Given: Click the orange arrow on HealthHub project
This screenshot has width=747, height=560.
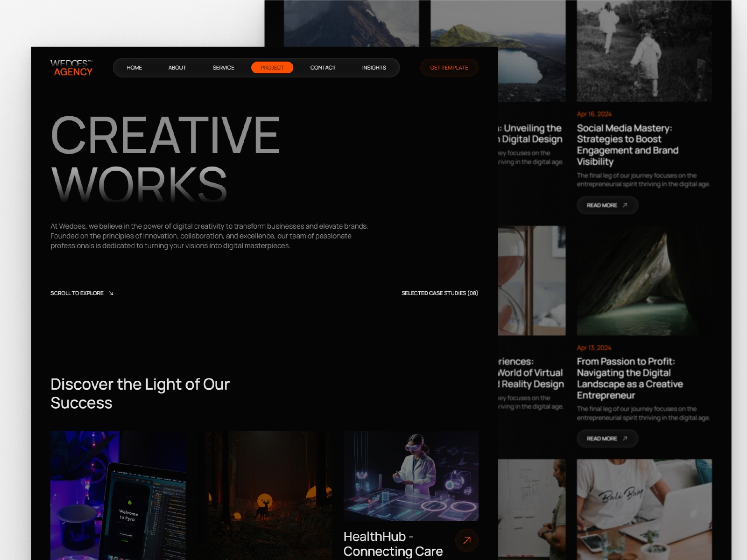Looking at the screenshot, I should tap(466, 540).
